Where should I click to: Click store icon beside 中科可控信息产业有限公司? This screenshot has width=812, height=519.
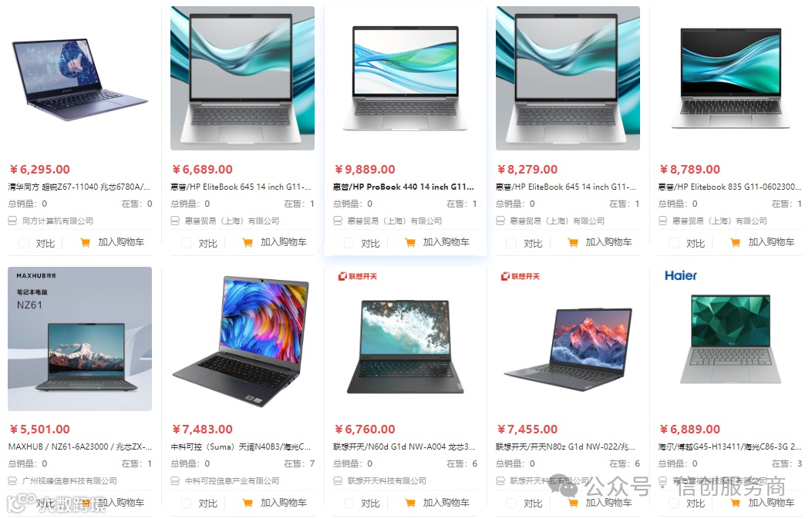tap(175, 480)
